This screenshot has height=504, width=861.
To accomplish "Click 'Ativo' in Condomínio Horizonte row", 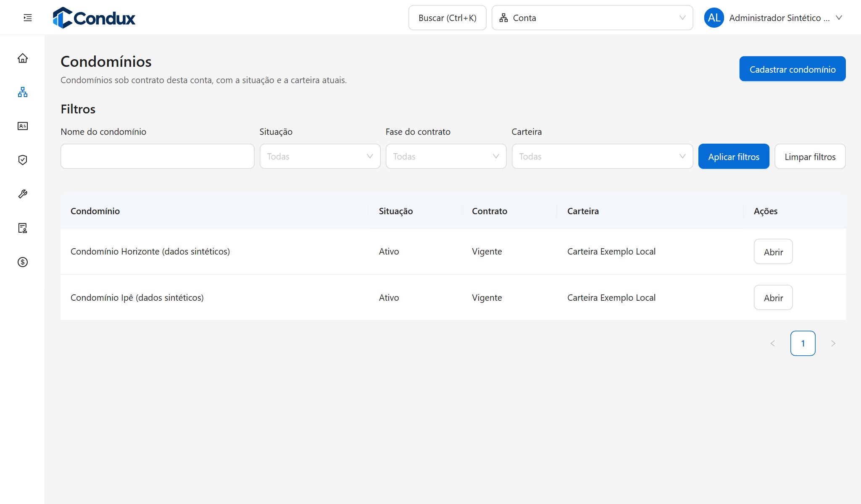I will [x=389, y=252].
